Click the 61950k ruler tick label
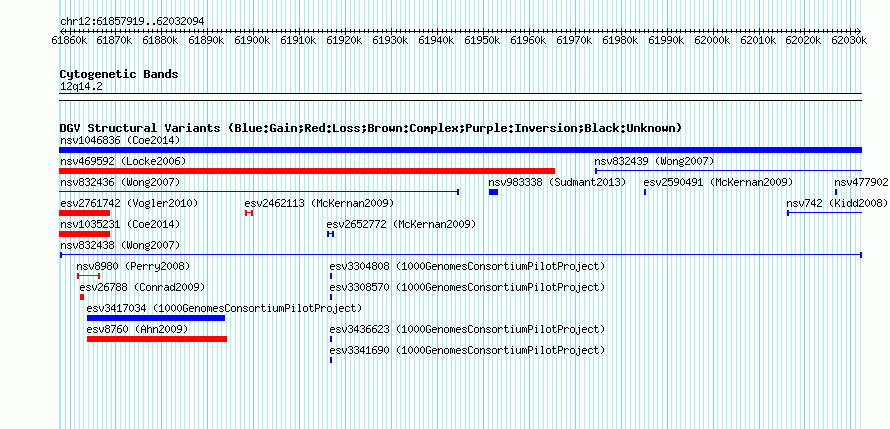 point(482,40)
